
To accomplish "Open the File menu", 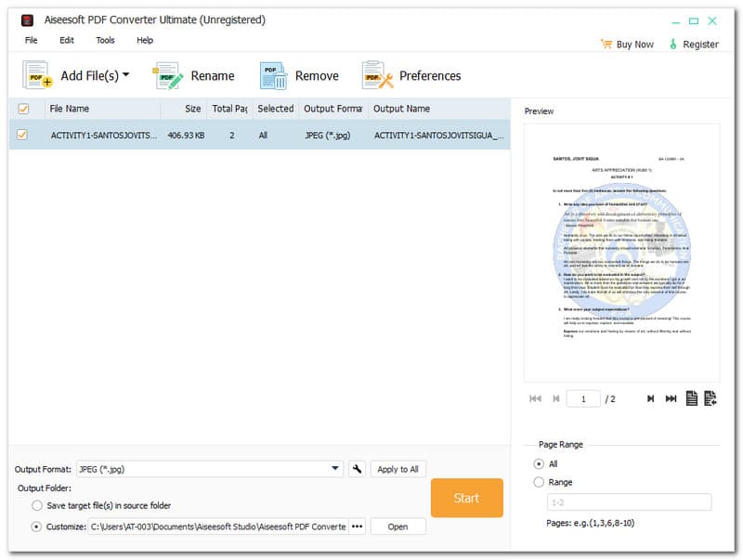I will 32,40.
